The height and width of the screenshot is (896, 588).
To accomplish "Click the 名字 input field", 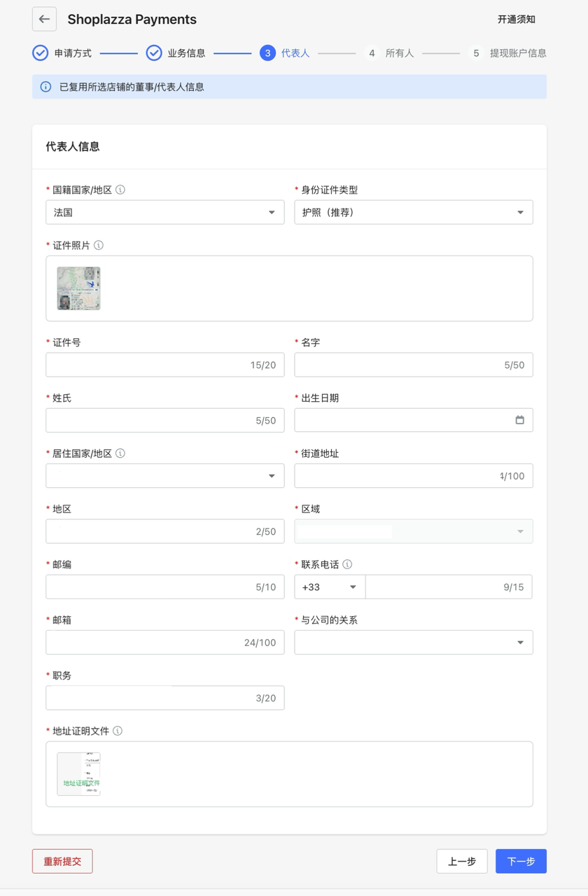I will (414, 365).
